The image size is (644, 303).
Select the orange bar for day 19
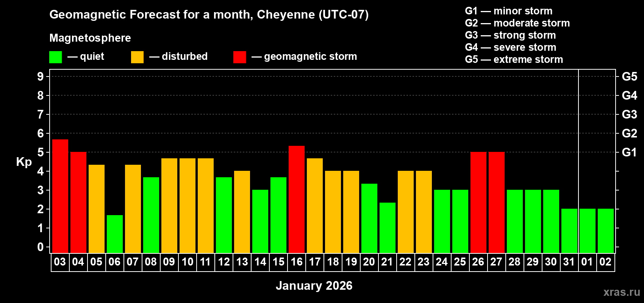351,212
